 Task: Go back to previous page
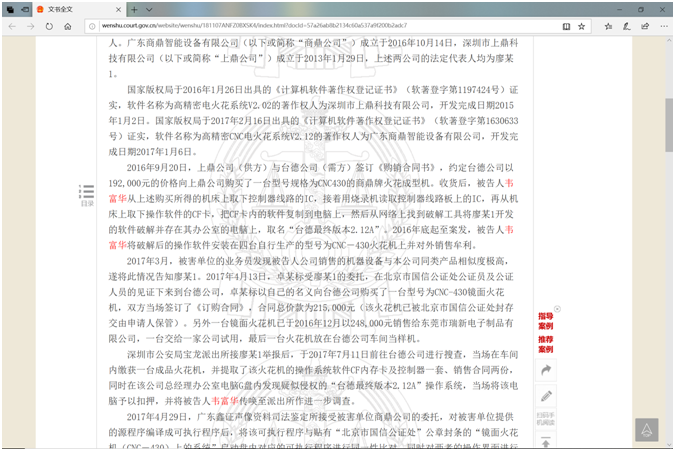click(12, 26)
